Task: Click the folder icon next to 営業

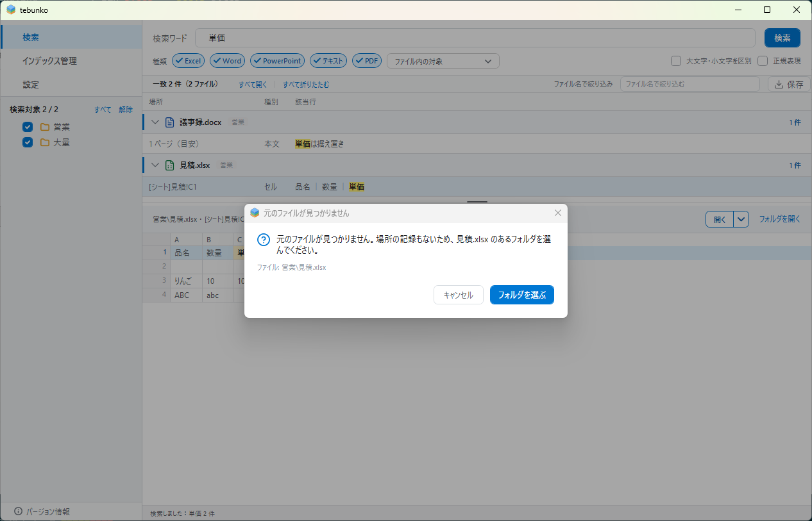Action: tap(45, 127)
